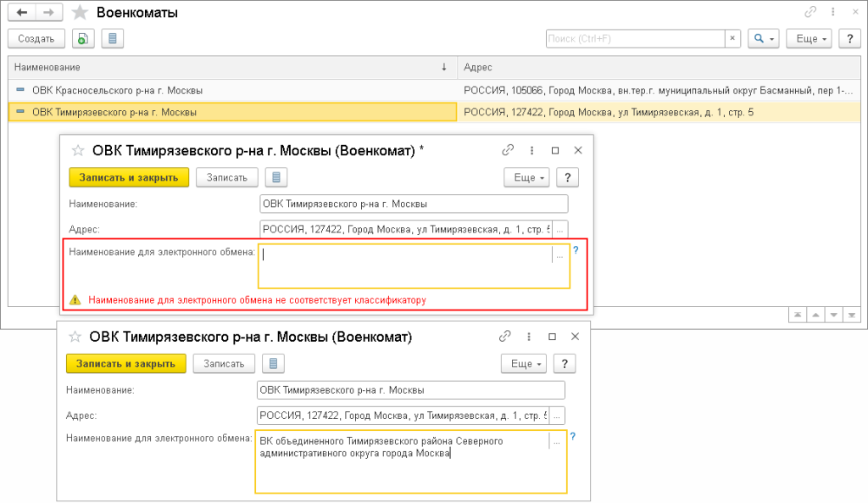
Task: Click the Поиск (Ctrl+F) search field
Action: pos(636,39)
